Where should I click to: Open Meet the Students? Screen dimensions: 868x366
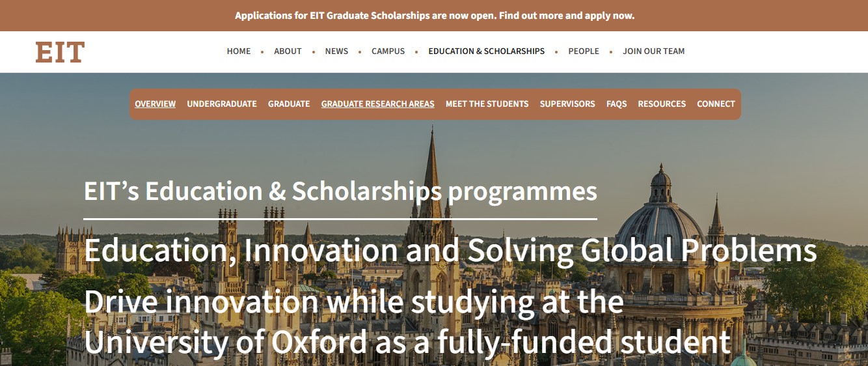[487, 104]
